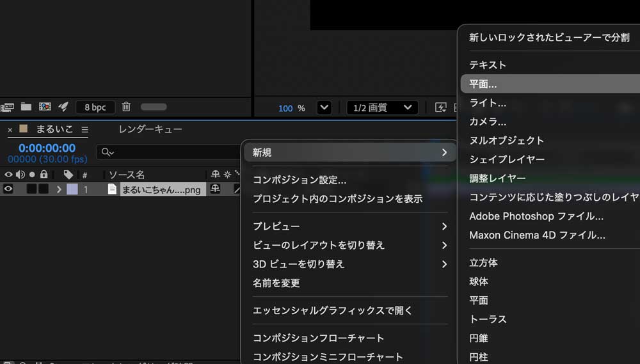The image size is (640, 364).
Task: Create a ヌルオブジェクト layer
Action: point(506,140)
